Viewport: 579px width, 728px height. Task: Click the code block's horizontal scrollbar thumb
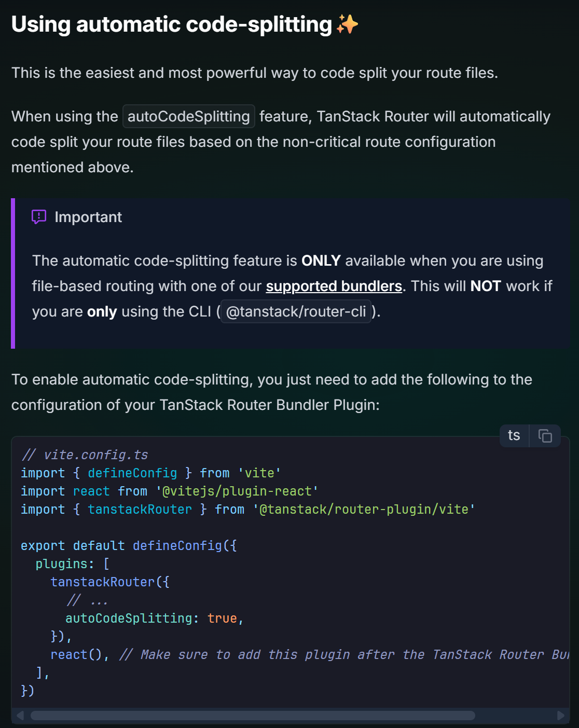pyautogui.click(x=253, y=716)
